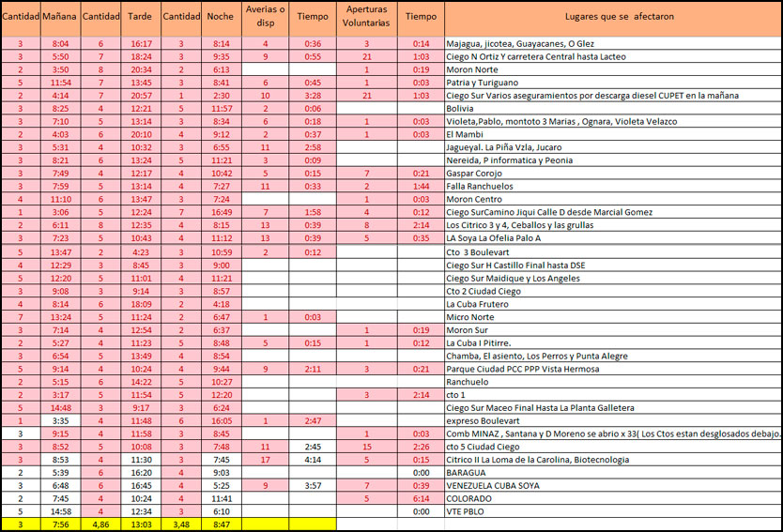This screenshot has height=532, width=783.
Task: Click the '14:58' Mañana cell in VTE PBLO row
Action: point(60,511)
